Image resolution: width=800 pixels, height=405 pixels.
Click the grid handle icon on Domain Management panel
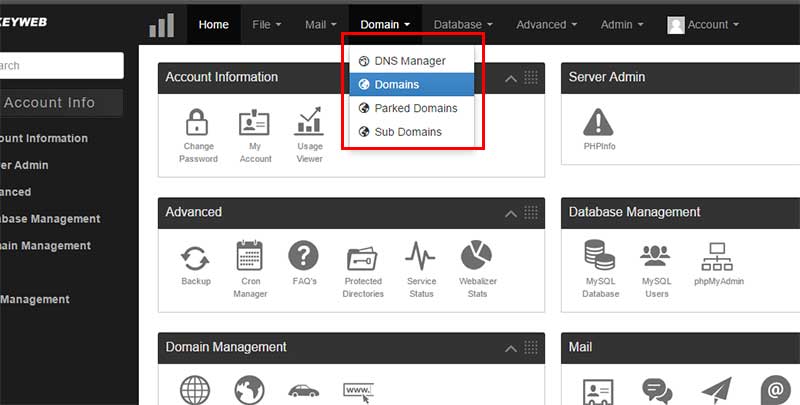[531, 348]
